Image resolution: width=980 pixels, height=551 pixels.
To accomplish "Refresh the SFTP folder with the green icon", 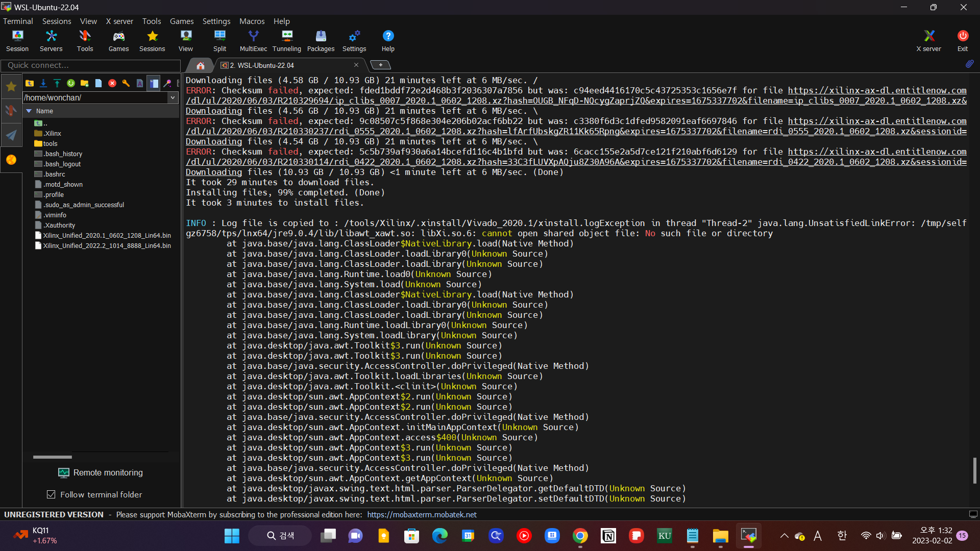I will pos(71,83).
